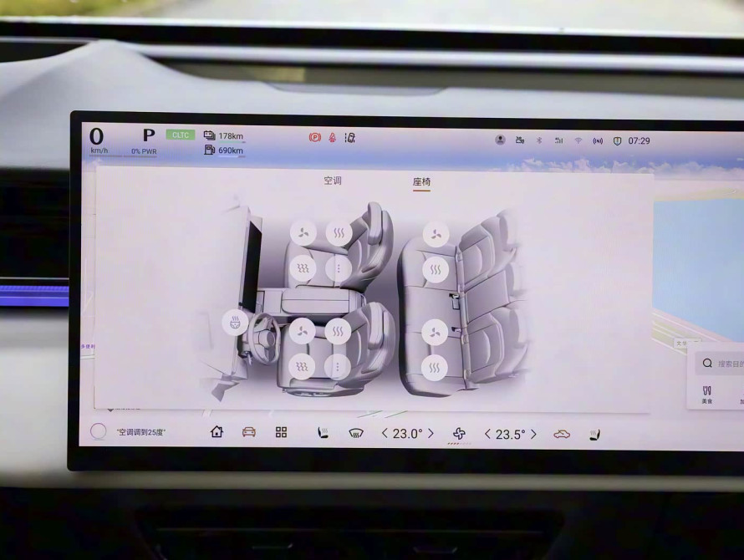Switch to the 空调 (air conditioning) tab
Image resolution: width=744 pixels, height=560 pixels.
[333, 181]
